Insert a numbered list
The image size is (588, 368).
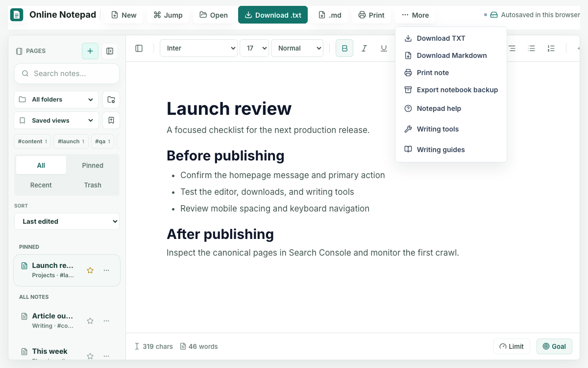[551, 48]
